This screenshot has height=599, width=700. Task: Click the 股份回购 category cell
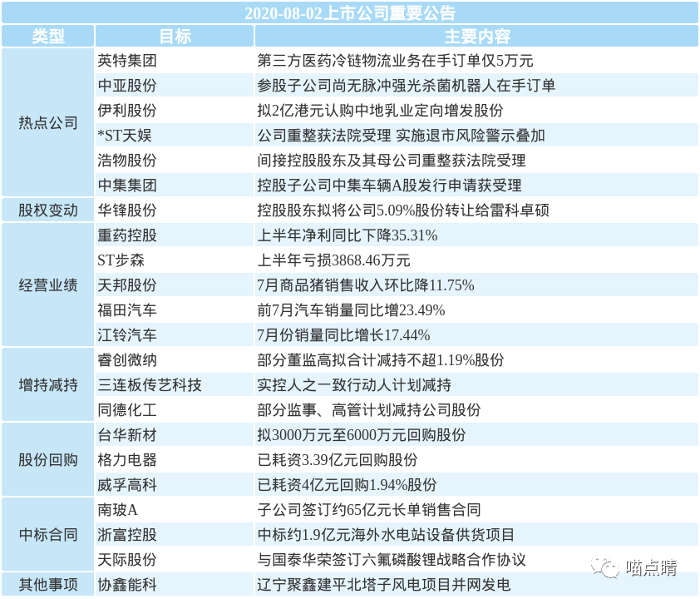click(x=47, y=459)
